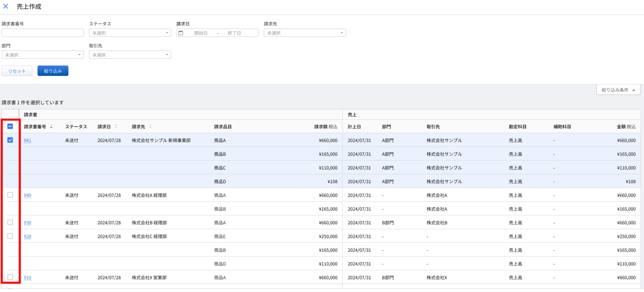Click the 終了日 date field
The width and height of the screenshot is (644, 292).
click(x=235, y=33)
